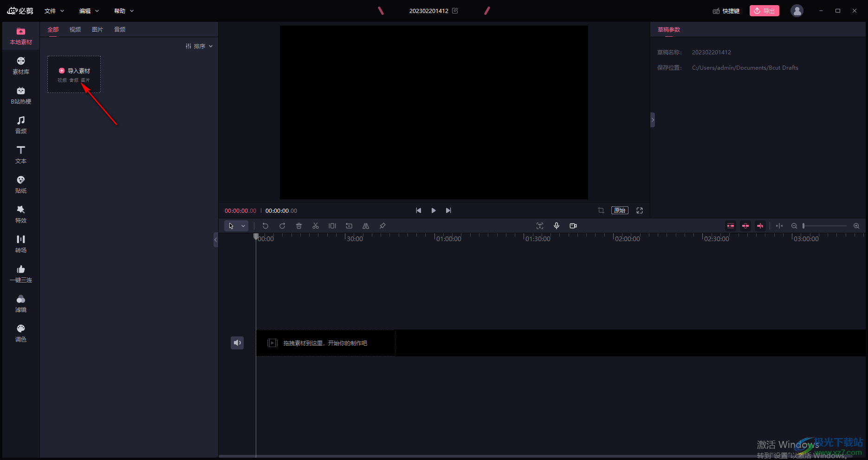868x460 pixels.
Task: Click the 拖拽素材到这里 track placeholder
Action: 325,343
